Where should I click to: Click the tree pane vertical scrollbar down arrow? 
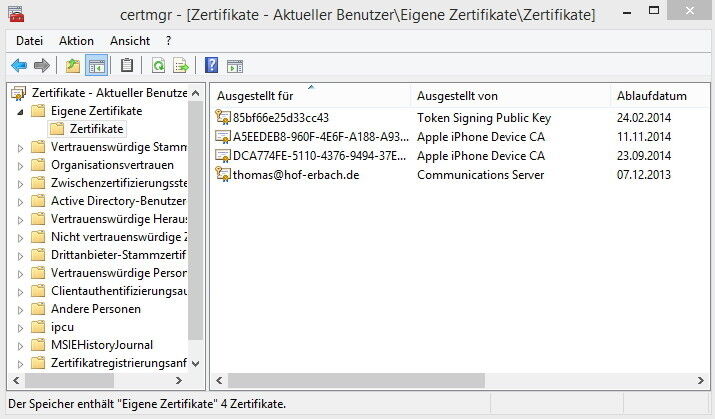196,363
